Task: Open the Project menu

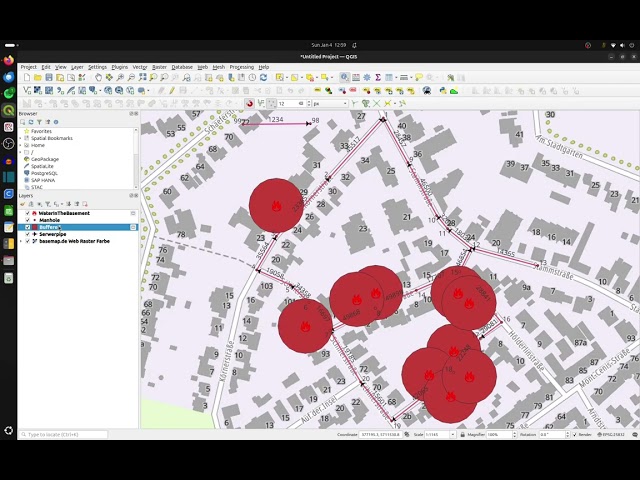Action: [29, 67]
